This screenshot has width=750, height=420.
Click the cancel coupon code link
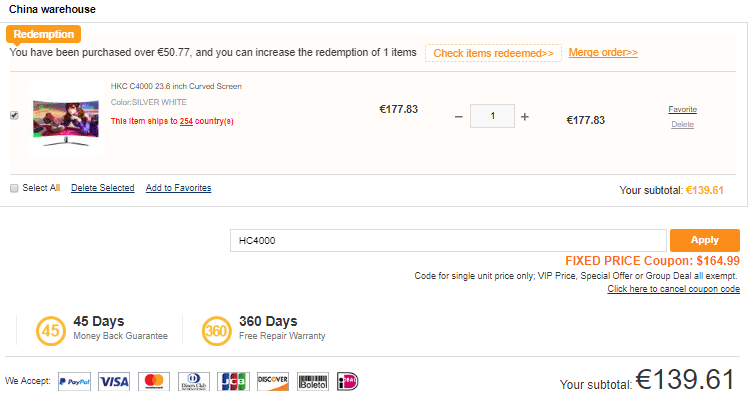click(673, 289)
